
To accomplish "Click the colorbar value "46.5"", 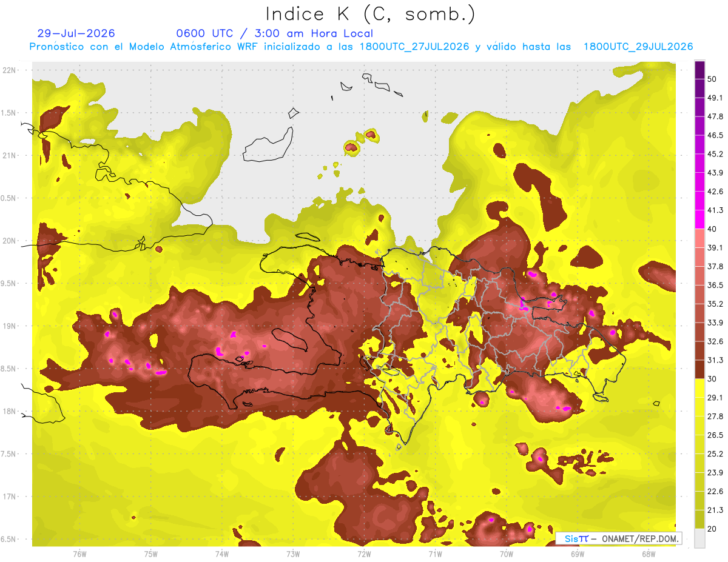I will click(x=715, y=135).
